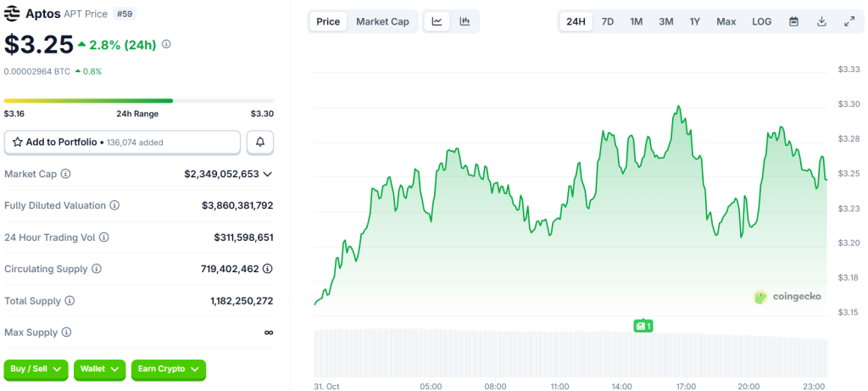
Task: Toggle LOG scale on the chart
Action: point(761,21)
